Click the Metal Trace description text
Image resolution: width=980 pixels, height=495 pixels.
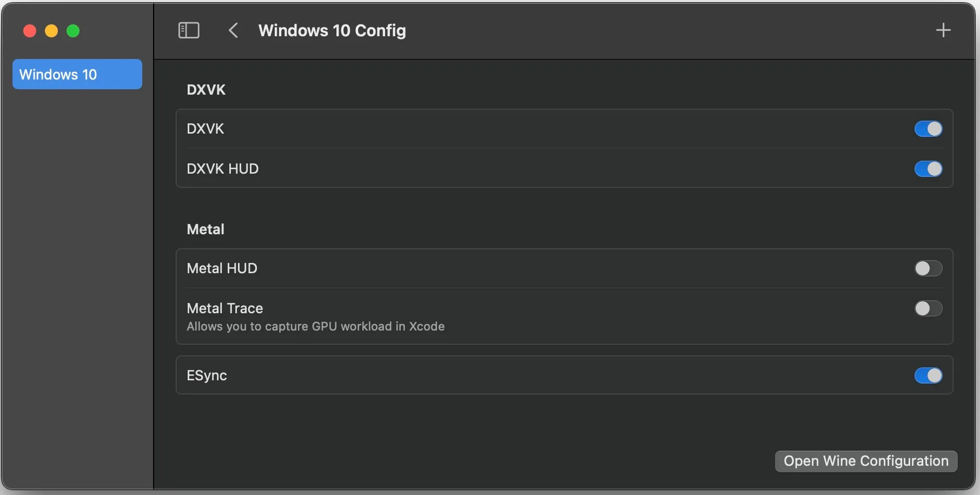[x=315, y=326]
